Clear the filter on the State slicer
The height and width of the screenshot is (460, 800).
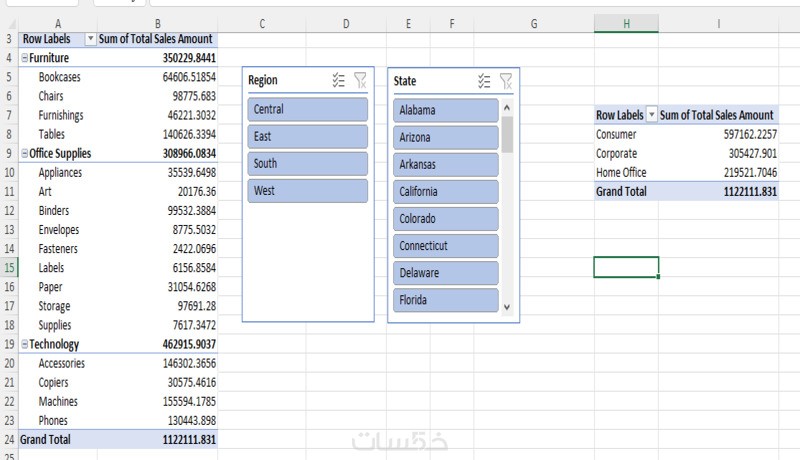pos(507,81)
